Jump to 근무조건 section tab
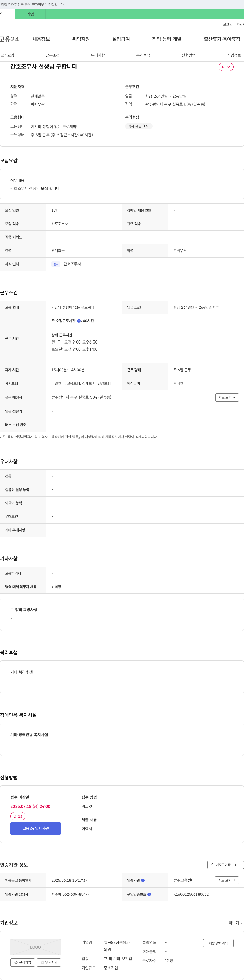The height and width of the screenshot is (980, 244). click(53, 55)
